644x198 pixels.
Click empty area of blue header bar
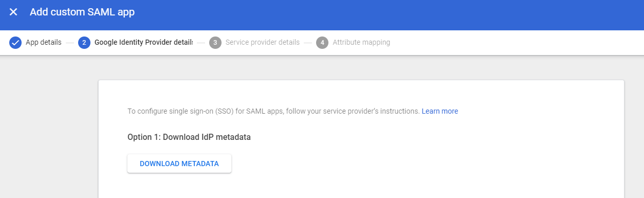point(385,14)
